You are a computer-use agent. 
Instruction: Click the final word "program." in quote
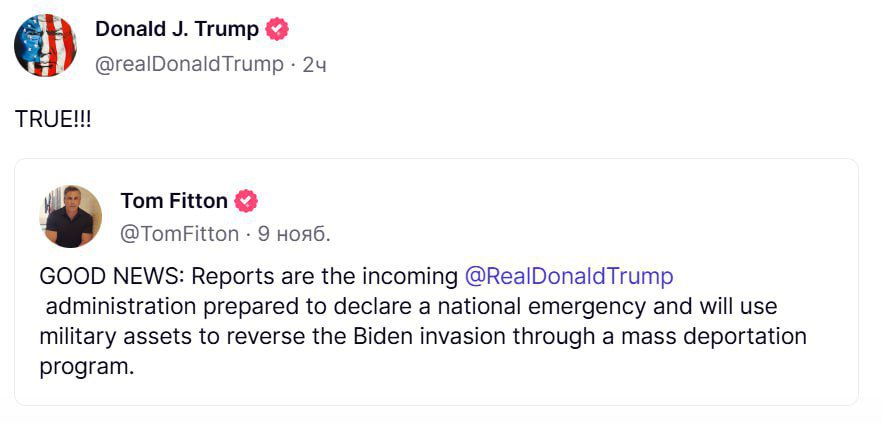pos(86,366)
